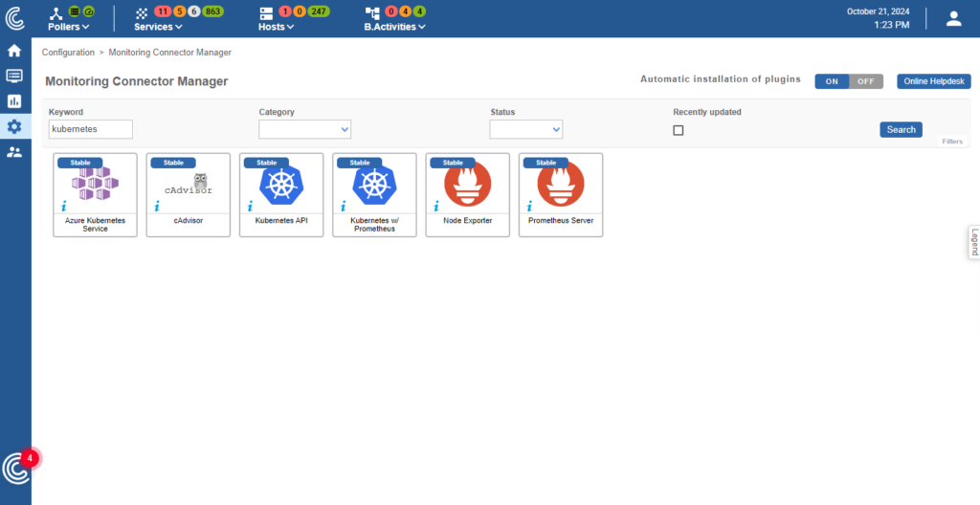Click the Search button
Viewport: 980px width, 505px height.
coord(901,129)
